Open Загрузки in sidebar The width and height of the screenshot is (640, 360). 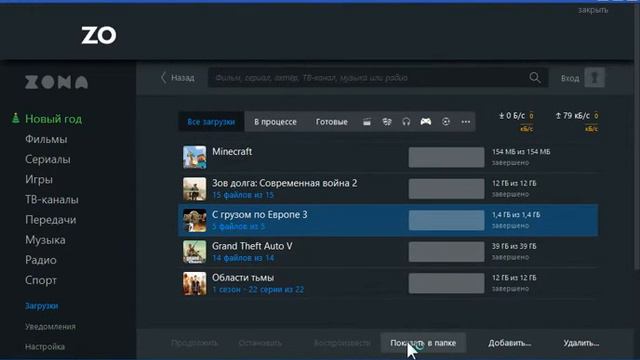pyautogui.click(x=42, y=306)
